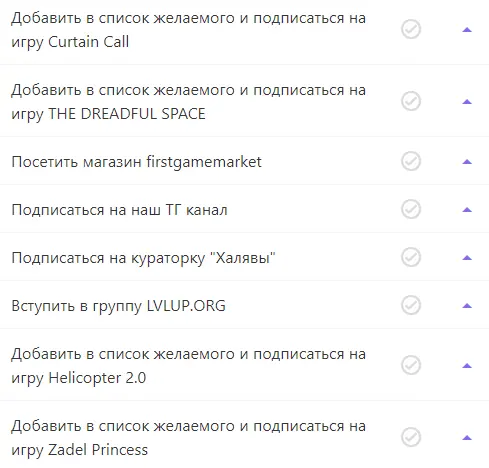Click check icon for Helicopter 2.0 task
489x468 pixels.
[411, 365]
